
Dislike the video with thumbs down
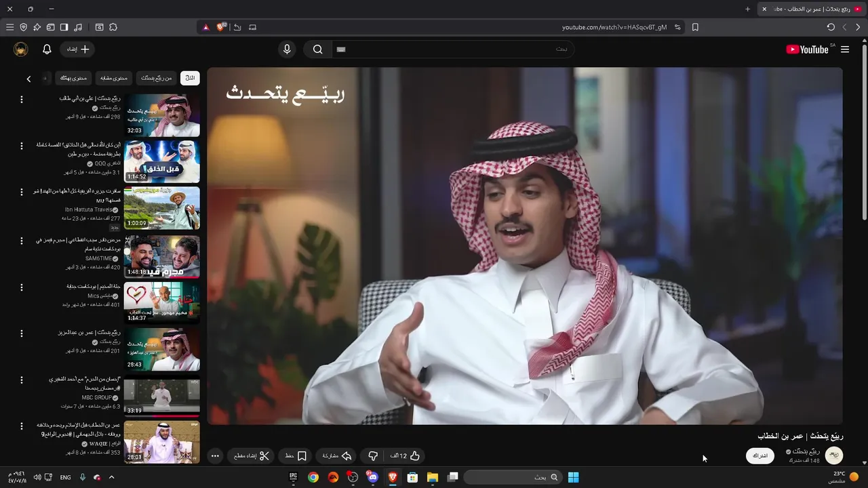pyautogui.click(x=373, y=456)
